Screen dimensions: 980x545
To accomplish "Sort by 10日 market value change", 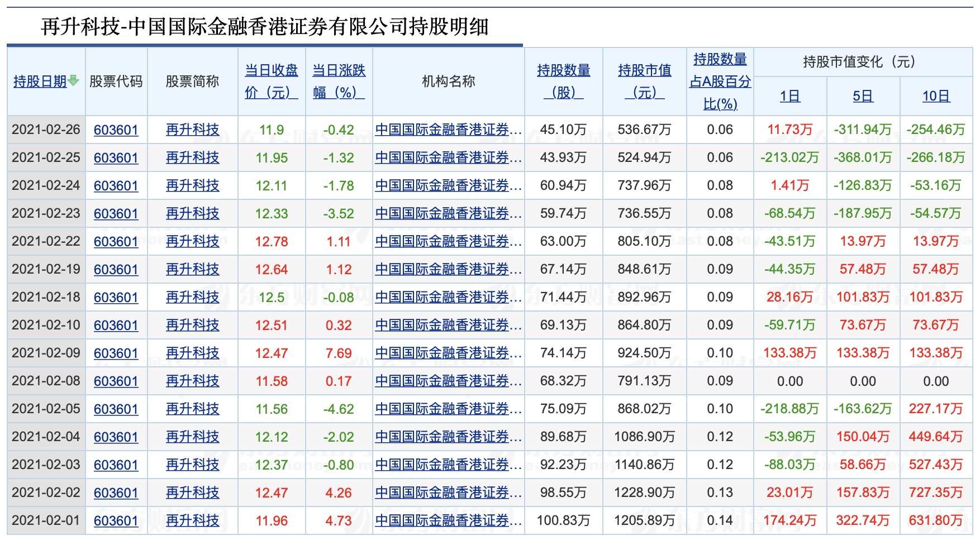I will click(x=936, y=96).
